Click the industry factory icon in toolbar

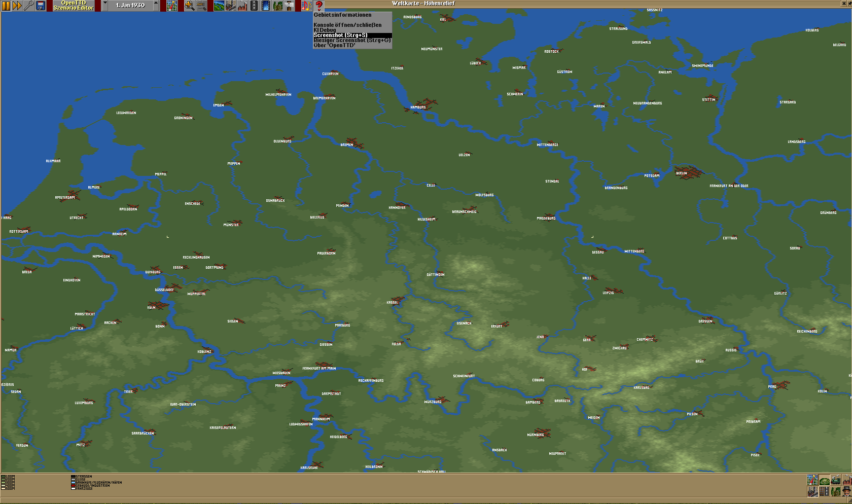point(242,6)
